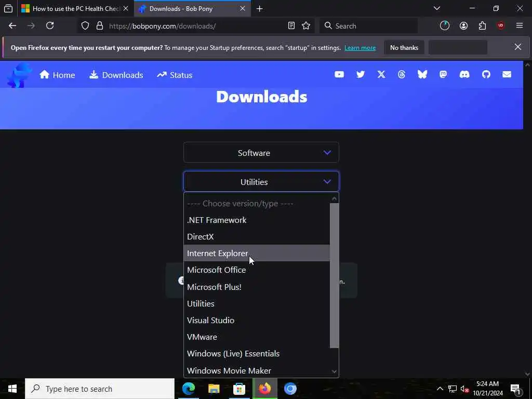Open a new tab with plus button
The image size is (532, 399).
[260, 9]
